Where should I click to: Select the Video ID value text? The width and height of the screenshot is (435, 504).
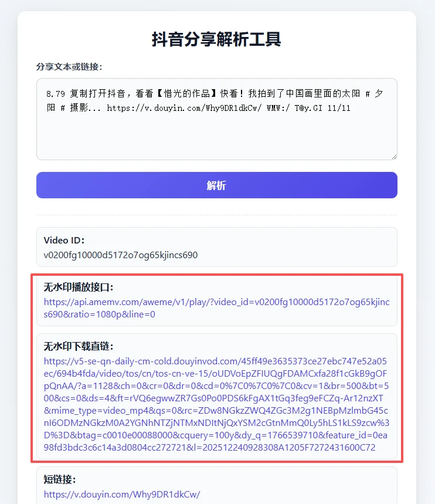[x=121, y=255]
